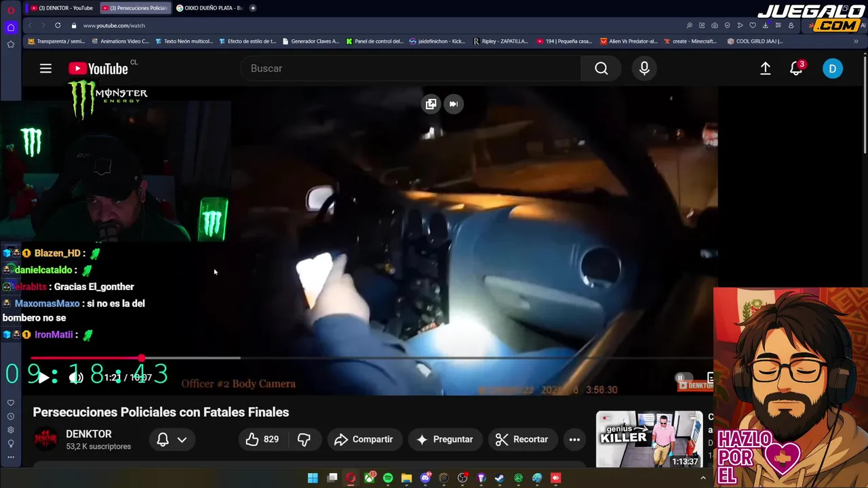Open Opera sidebar history clock icon
The width and height of the screenshot is (868, 488).
point(10,416)
